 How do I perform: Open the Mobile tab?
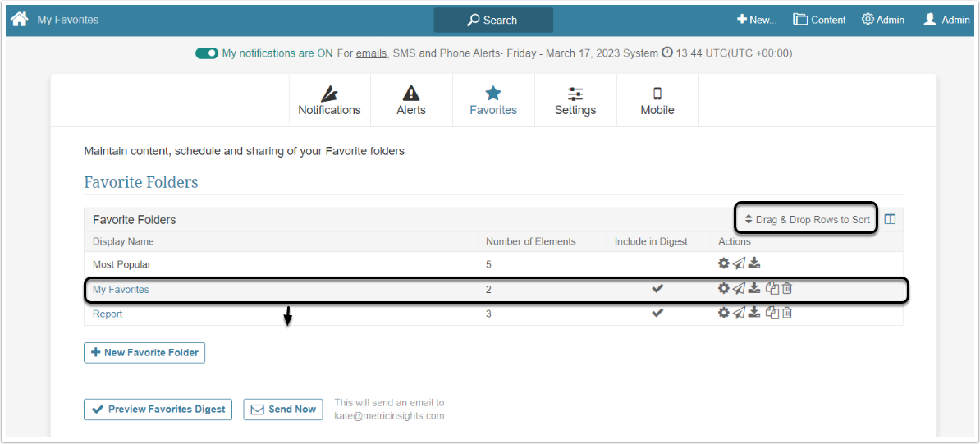coord(657,100)
